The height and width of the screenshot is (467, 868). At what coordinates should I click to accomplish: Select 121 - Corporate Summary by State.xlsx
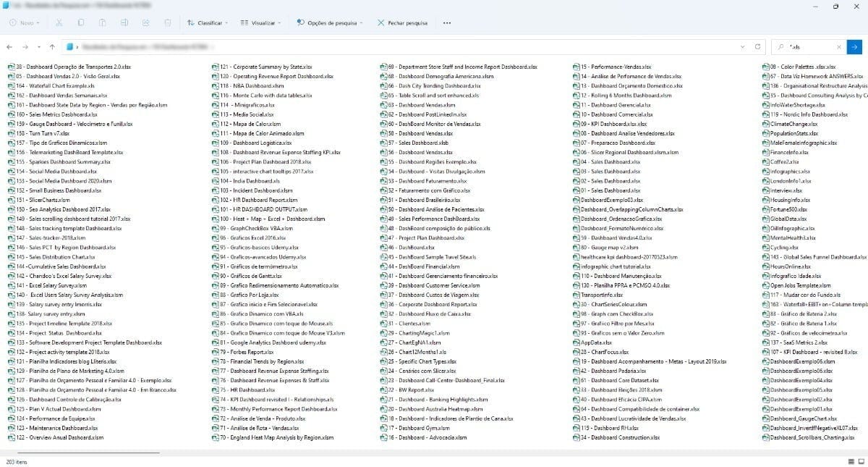tap(262, 67)
